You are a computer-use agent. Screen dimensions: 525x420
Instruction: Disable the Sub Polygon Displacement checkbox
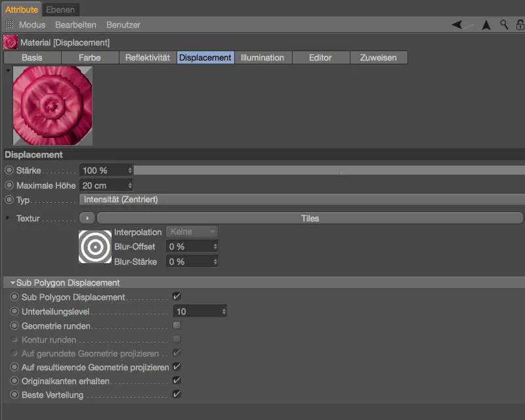tap(175, 297)
